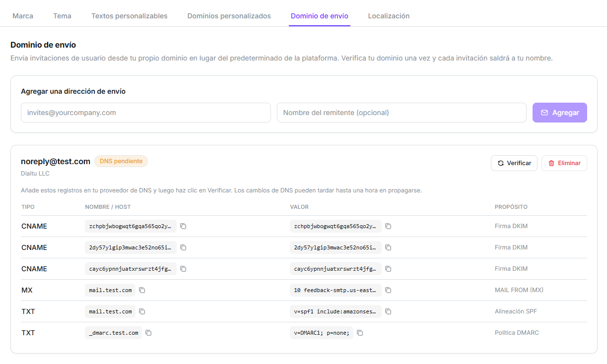Copy MX value 10 feedback-smtp
The width and height of the screenshot is (607, 364).
(388, 290)
